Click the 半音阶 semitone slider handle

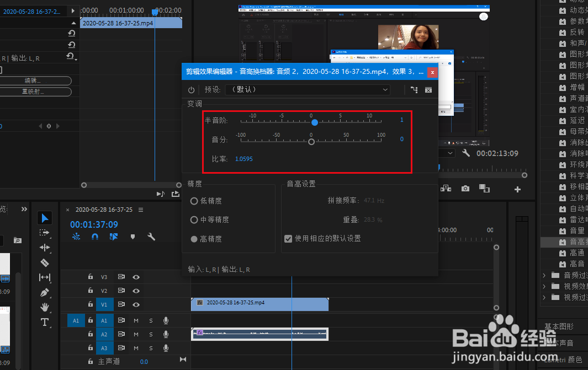click(314, 122)
